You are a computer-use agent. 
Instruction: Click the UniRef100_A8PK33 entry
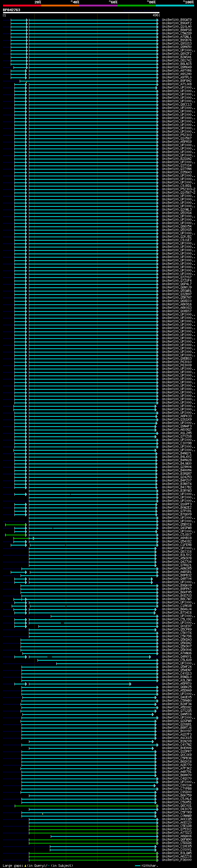click(x=176, y=416)
